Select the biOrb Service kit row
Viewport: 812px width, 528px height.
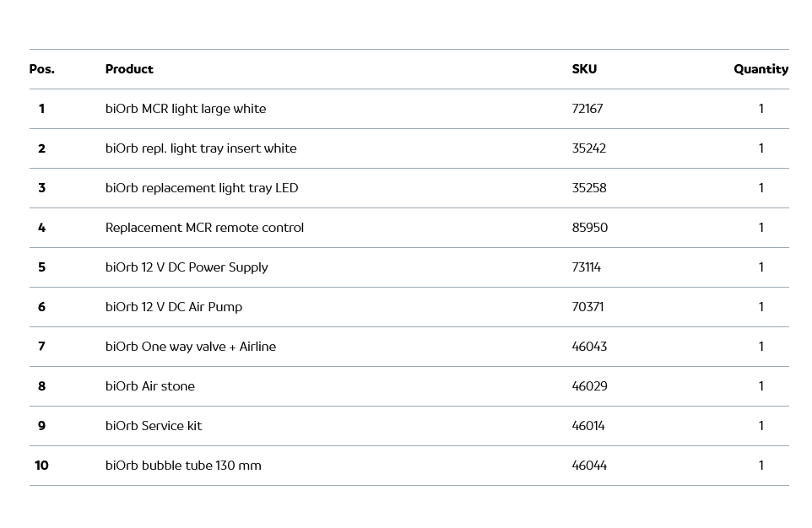click(154, 426)
